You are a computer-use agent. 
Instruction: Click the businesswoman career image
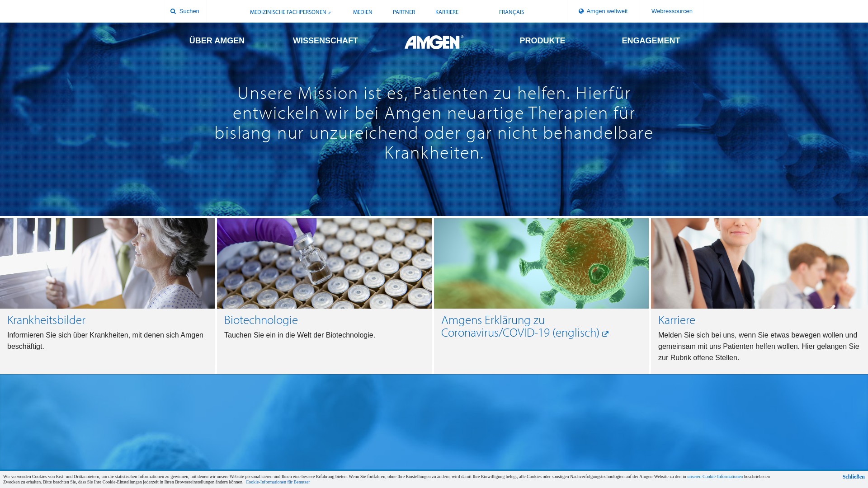(x=759, y=263)
